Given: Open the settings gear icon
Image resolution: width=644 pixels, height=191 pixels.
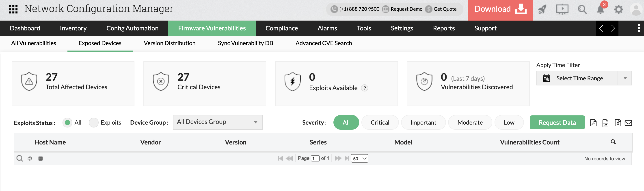Looking at the screenshot, I should [618, 9].
